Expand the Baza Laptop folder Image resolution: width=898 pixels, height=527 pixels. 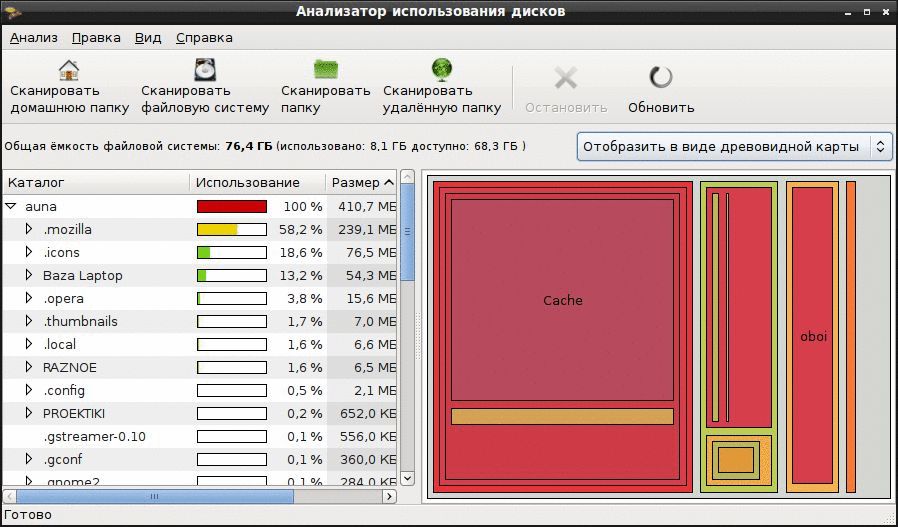(x=29, y=275)
